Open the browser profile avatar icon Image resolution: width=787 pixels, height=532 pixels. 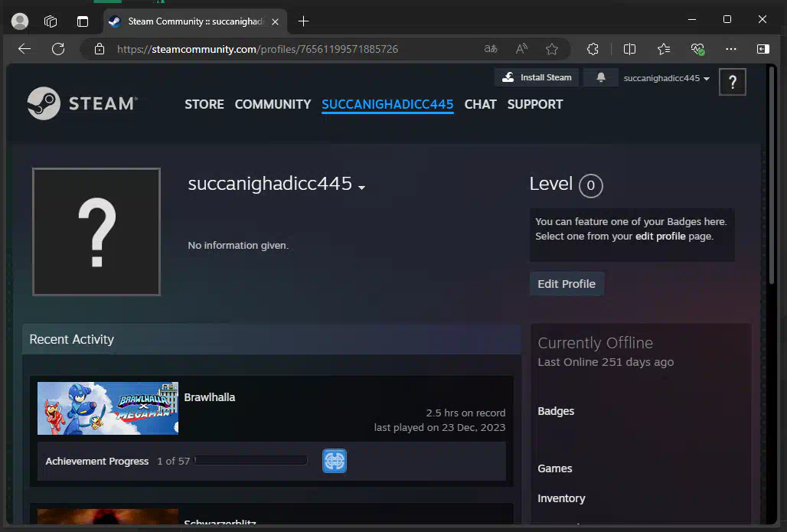point(20,21)
